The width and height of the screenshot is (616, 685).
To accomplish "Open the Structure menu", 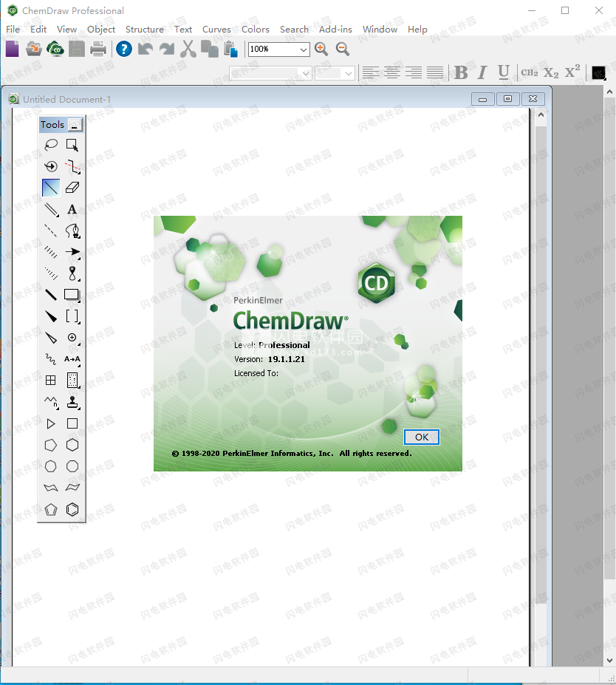I will point(145,30).
